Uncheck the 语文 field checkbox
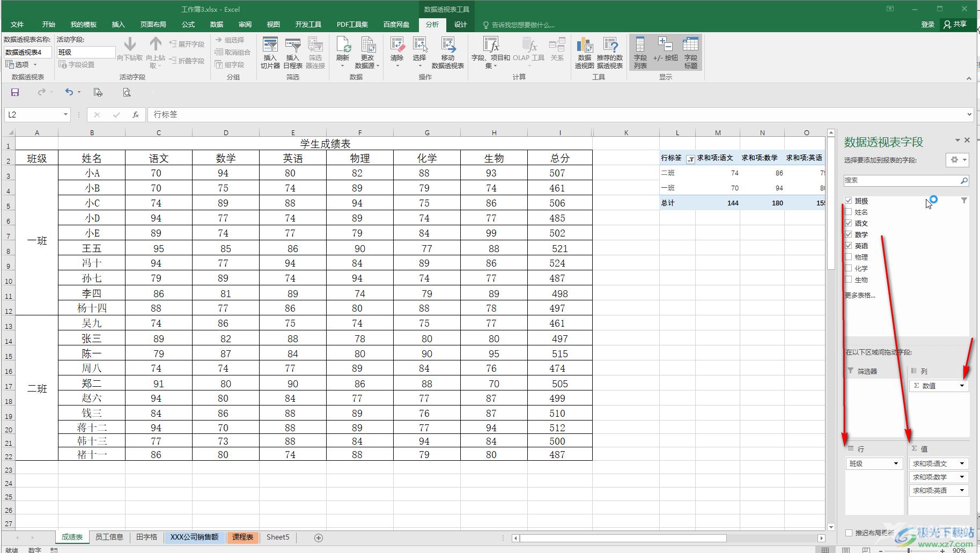980x553 pixels. 849,223
